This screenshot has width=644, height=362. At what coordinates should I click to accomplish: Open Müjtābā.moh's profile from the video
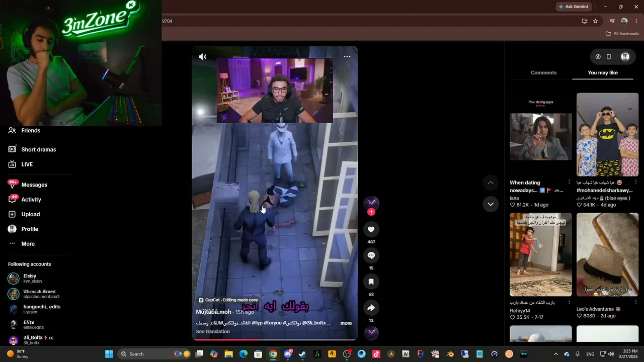point(214,312)
